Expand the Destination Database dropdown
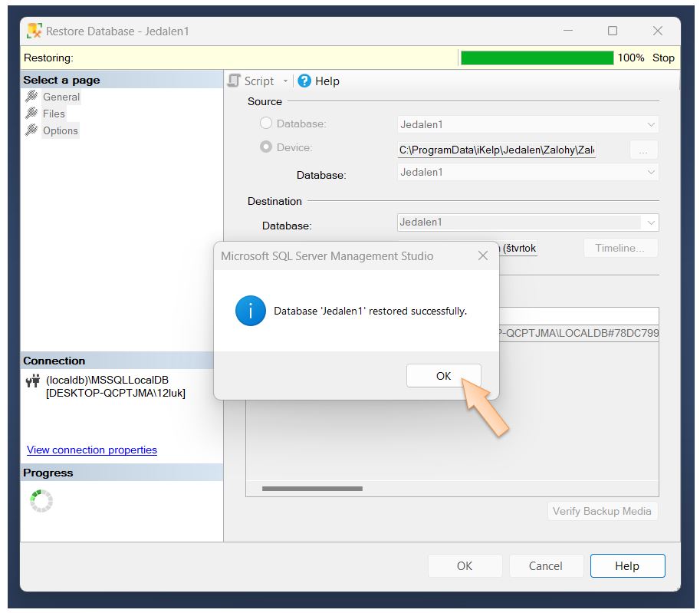 click(x=651, y=222)
